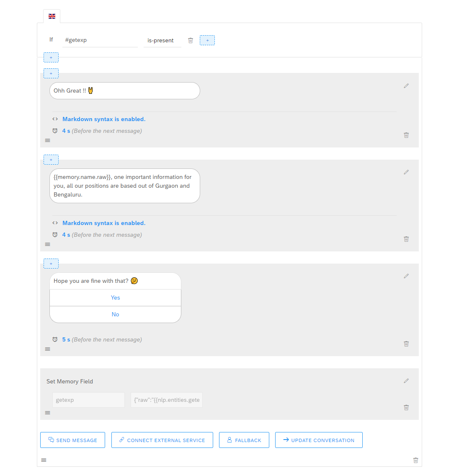The image size is (459, 476).
Task: Edit the Set Memory Field action
Action: pyautogui.click(x=406, y=381)
